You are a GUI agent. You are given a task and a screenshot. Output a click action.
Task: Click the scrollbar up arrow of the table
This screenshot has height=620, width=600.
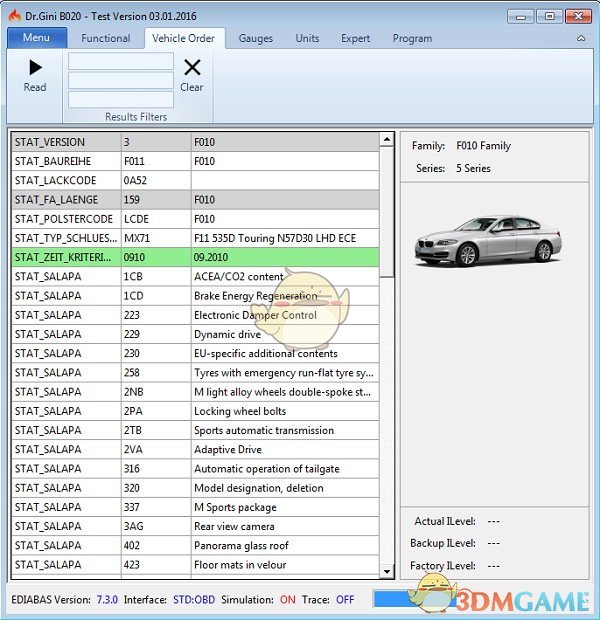click(386, 139)
